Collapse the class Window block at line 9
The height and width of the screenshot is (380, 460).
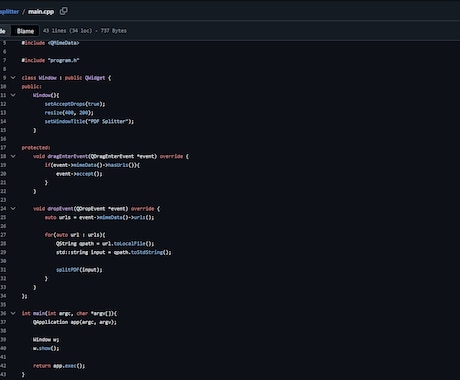(13, 78)
